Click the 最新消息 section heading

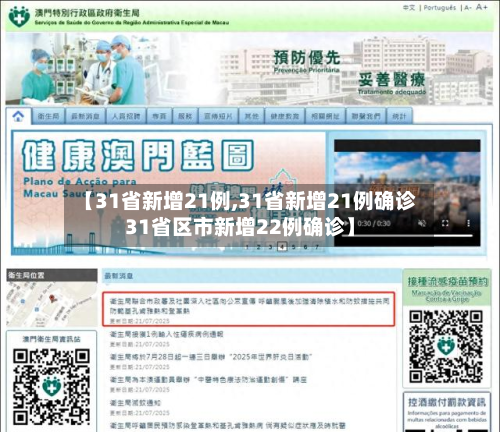[119, 276]
